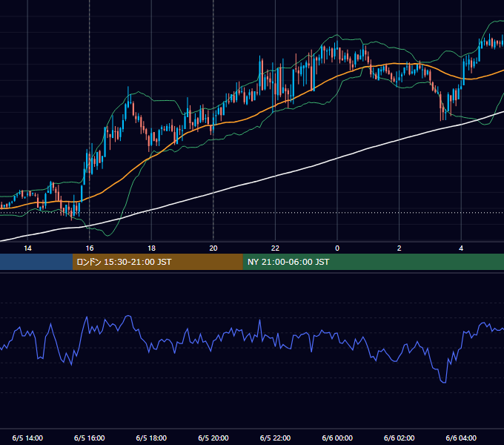
Task: Click the 18 hour label on price chart axis
Action: [151, 248]
